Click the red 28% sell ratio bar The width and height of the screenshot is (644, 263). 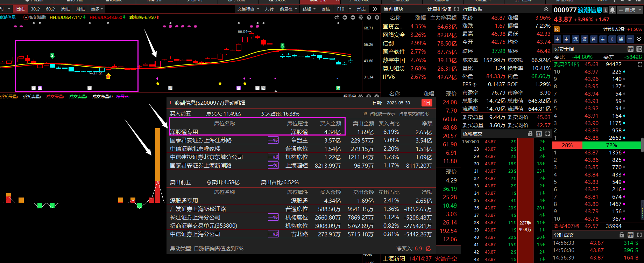pyautogui.click(x=567, y=145)
